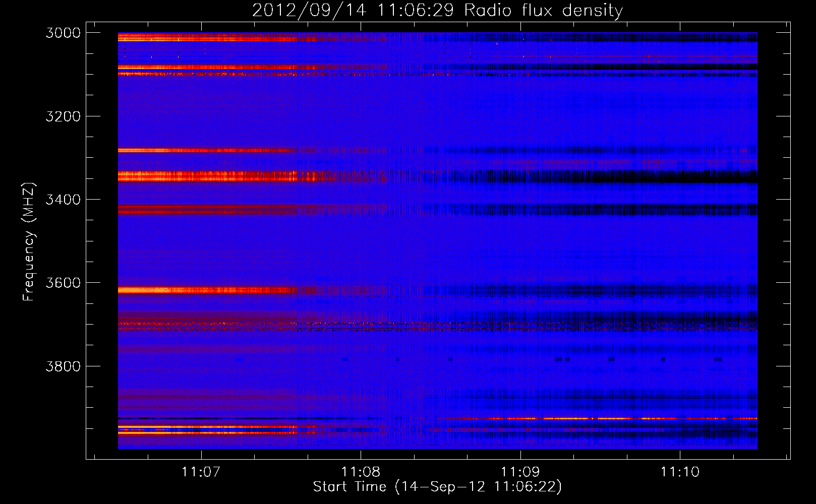Click the 11:08 time tick label
Screen dimensions: 816x504
(361, 472)
